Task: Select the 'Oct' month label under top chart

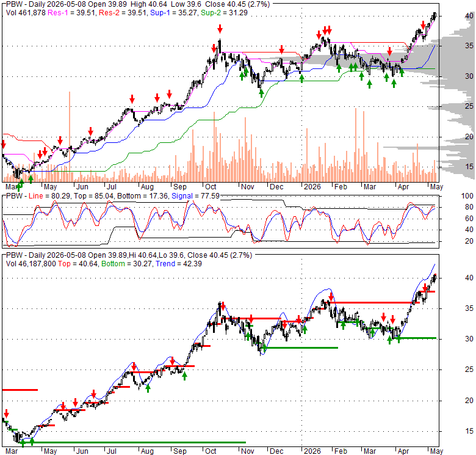Action: (211, 186)
